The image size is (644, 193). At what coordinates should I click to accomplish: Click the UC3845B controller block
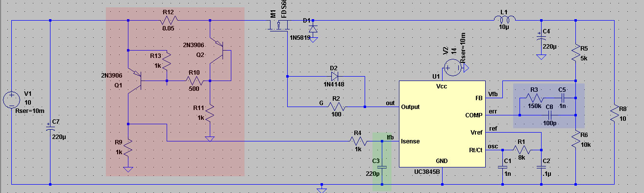pos(442,124)
